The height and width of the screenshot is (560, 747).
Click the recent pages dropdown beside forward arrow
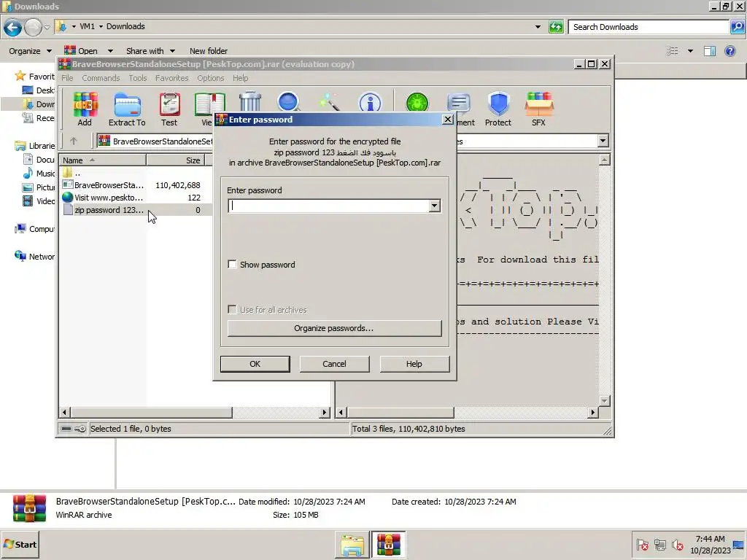click(x=47, y=27)
